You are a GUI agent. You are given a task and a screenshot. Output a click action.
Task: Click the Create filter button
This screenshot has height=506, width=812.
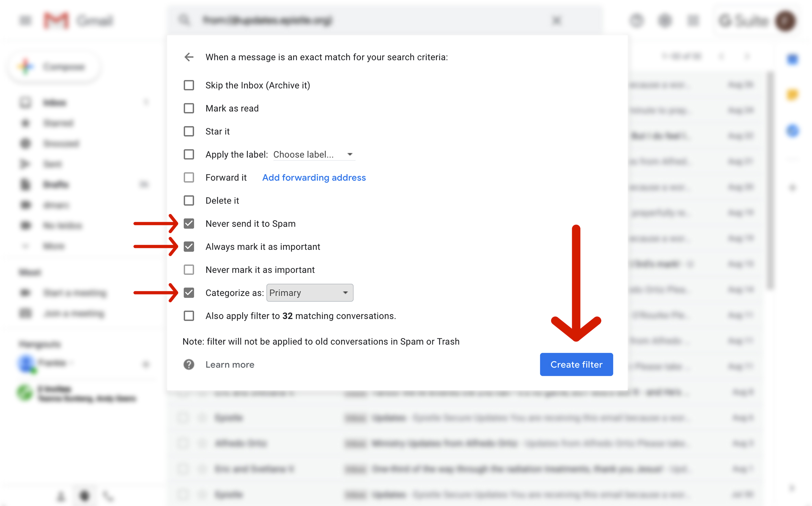[x=576, y=365]
